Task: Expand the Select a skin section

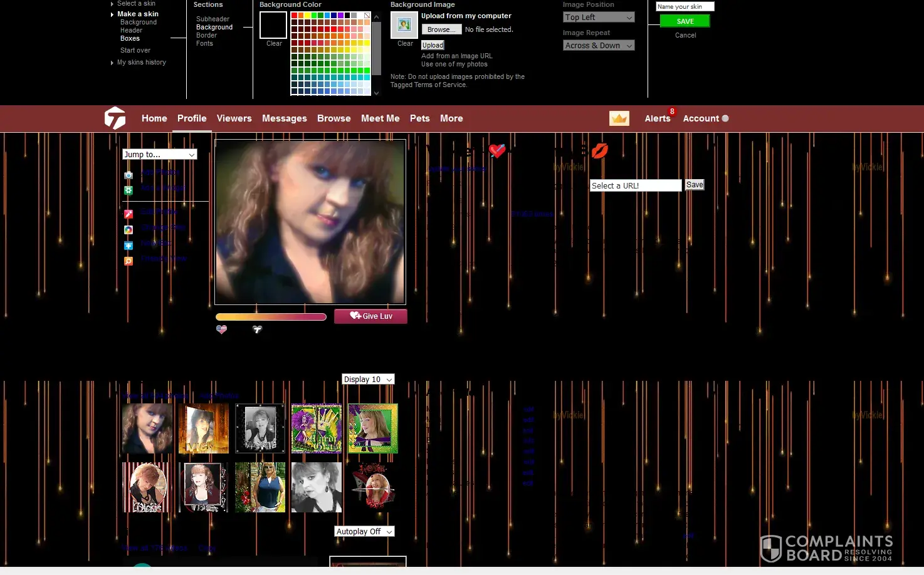Action: pyautogui.click(x=136, y=4)
